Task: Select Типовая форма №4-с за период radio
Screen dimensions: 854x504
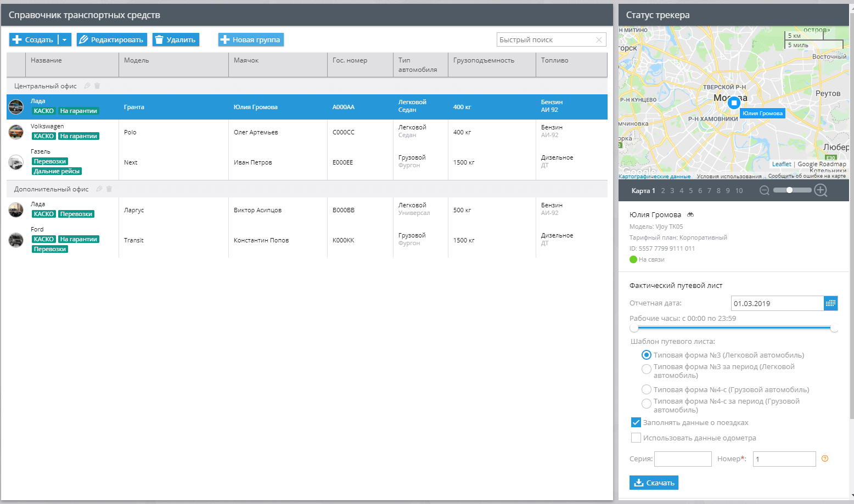Action: (x=647, y=404)
